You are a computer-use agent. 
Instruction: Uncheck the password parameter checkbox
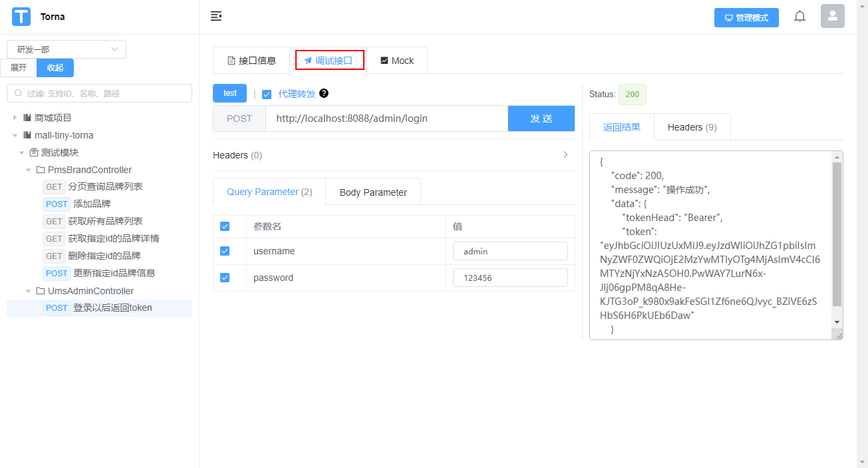coord(225,278)
